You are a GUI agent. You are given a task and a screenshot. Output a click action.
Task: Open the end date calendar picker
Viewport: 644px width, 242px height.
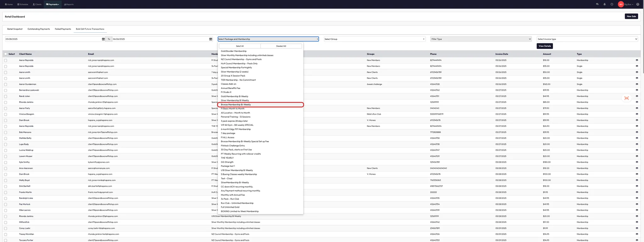pos(211,39)
